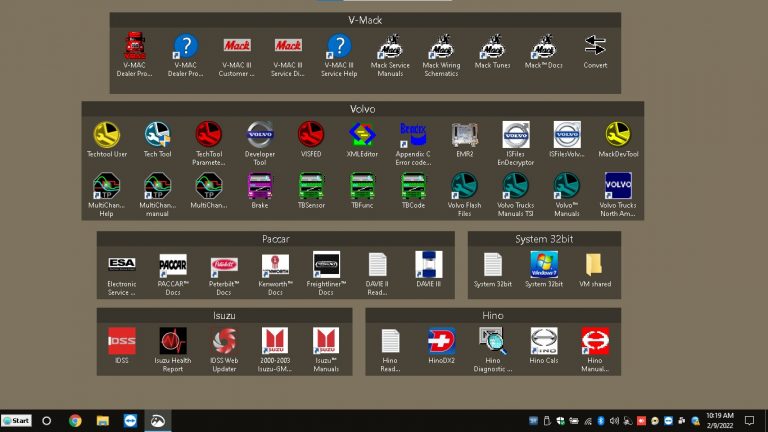Launch the VISFED icon
The width and height of the screenshot is (768, 432).
pos(310,136)
